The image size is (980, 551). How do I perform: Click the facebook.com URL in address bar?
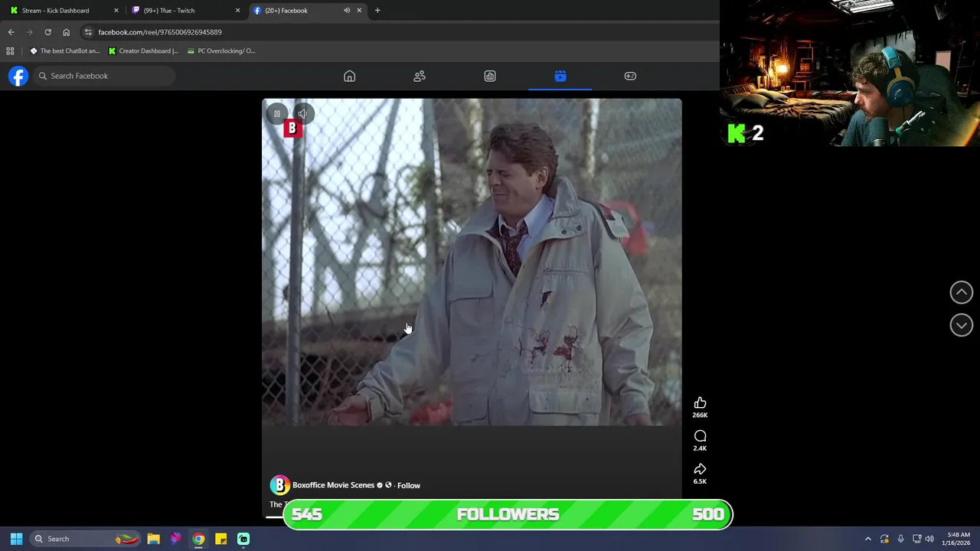pyautogui.click(x=160, y=32)
